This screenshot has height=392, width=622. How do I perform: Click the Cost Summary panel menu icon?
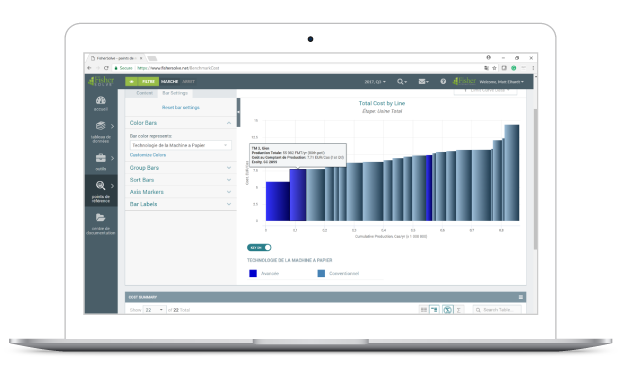click(x=521, y=297)
